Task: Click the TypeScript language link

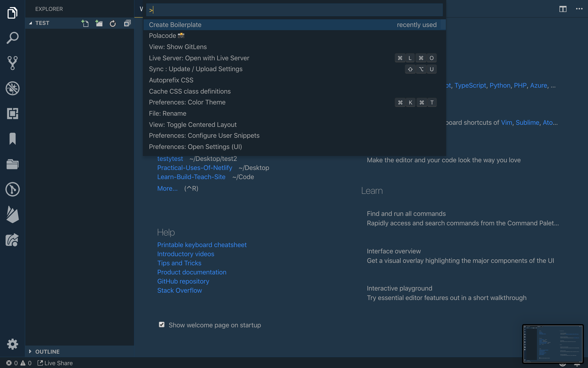Action: click(x=470, y=86)
